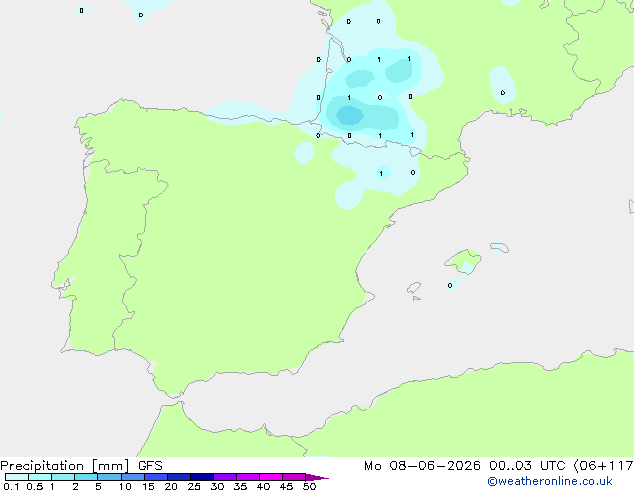This screenshot has height=490, width=634.
Task: Open the weatheronline.co.uk copyright link
Action: click(550, 481)
